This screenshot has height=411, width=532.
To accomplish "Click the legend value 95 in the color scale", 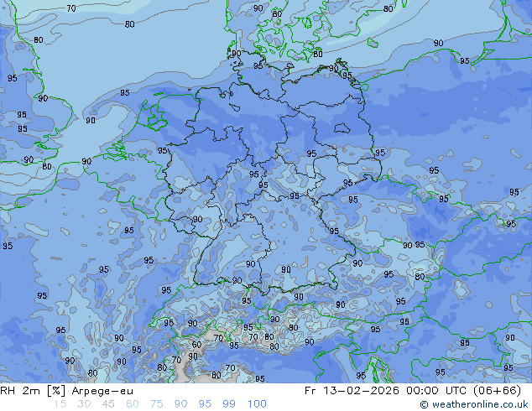I will pyautogui.click(x=205, y=404).
